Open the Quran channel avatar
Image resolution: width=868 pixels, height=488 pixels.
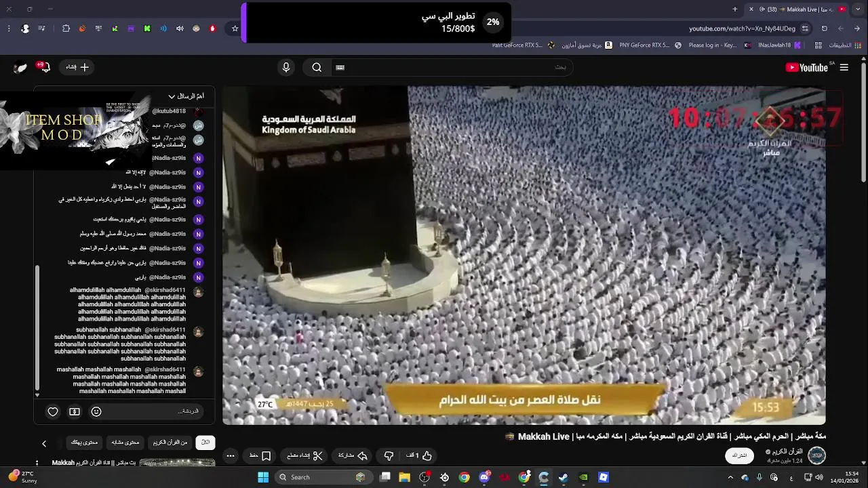coord(817,455)
